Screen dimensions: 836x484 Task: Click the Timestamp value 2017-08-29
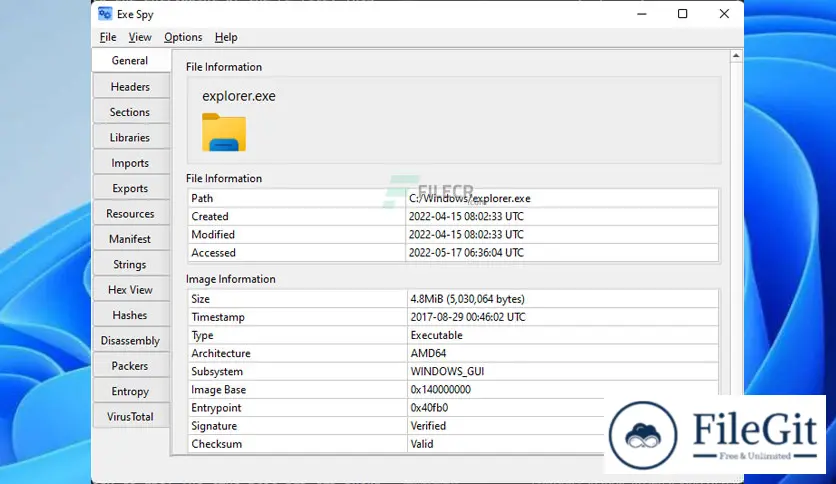click(x=468, y=317)
